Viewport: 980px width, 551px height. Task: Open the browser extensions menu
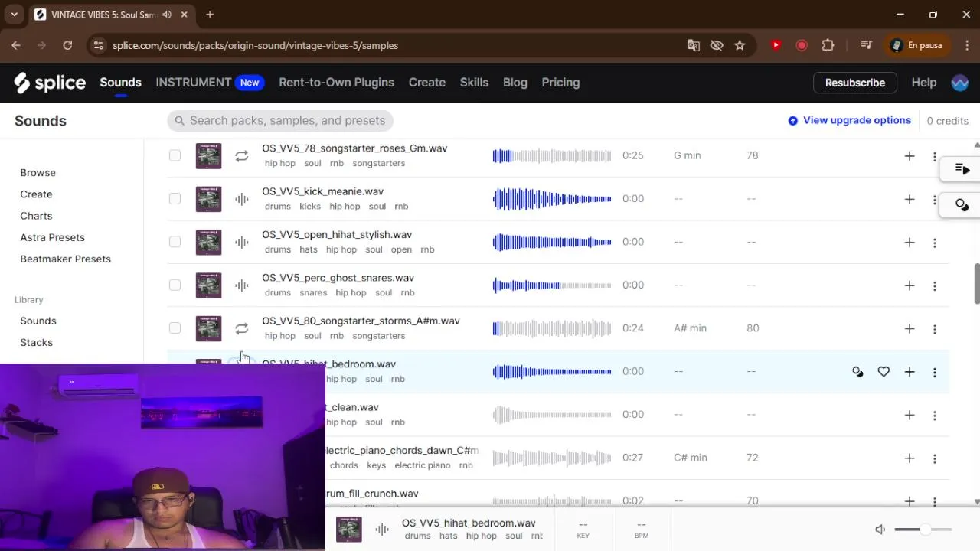[828, 45]
